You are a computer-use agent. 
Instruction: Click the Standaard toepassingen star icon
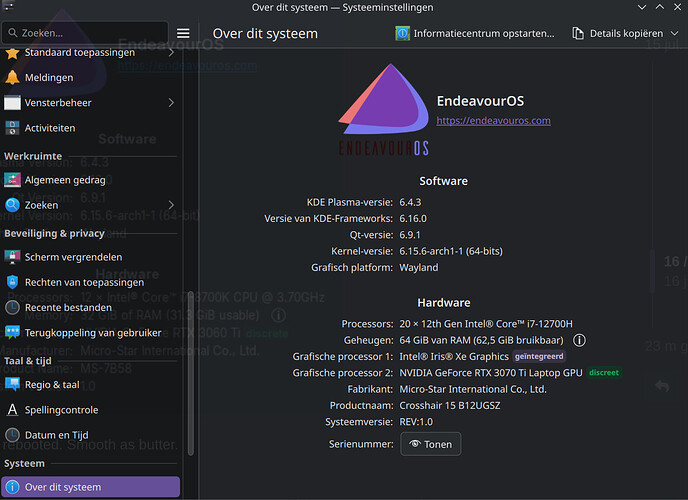pos(12,53)
